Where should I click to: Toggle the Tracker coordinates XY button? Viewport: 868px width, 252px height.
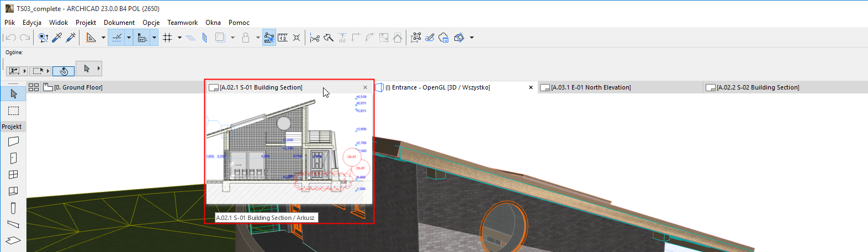(x=142, y=38)
